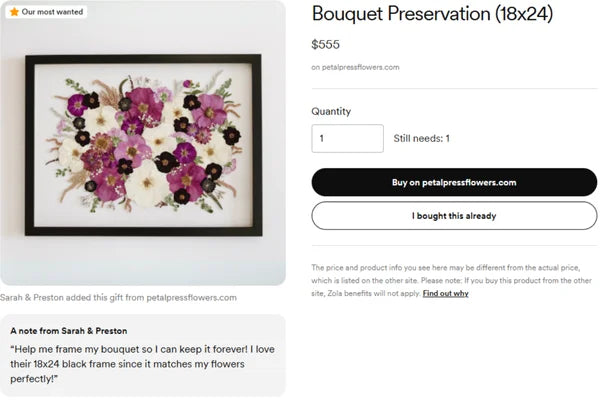Viewport: 600px width, 400px height.
Task: Open the "Find out why" link
Action: click(445, 293)
